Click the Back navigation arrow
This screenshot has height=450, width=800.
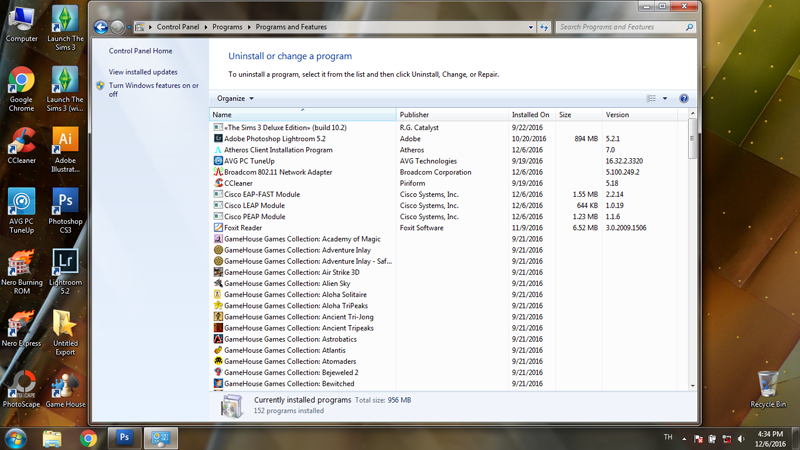point(101,27)
